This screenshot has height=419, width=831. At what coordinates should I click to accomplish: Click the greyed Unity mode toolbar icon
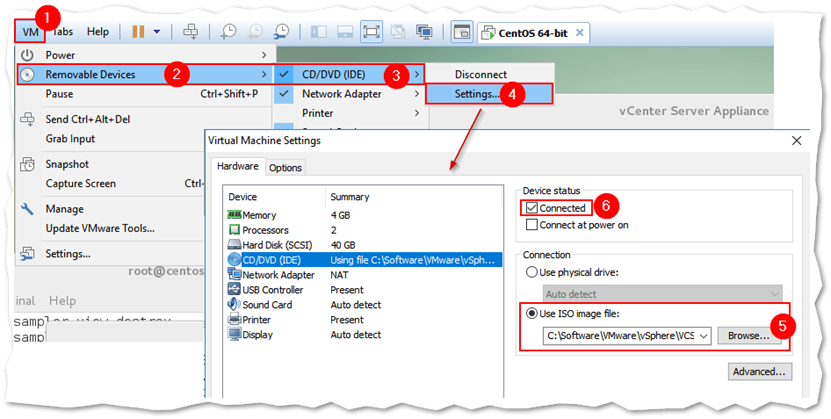(398, 32)
